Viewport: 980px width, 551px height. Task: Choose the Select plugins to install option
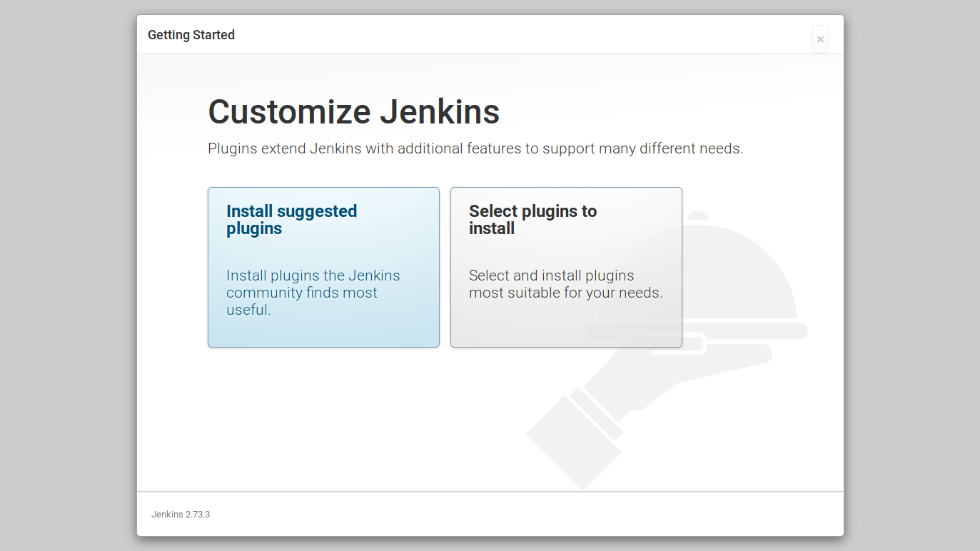point(566,268)
